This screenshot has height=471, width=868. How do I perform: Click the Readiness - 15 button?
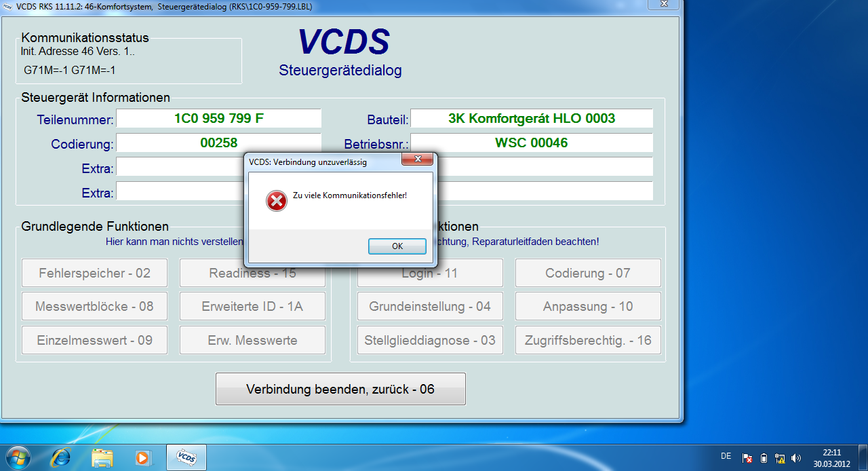252,274
